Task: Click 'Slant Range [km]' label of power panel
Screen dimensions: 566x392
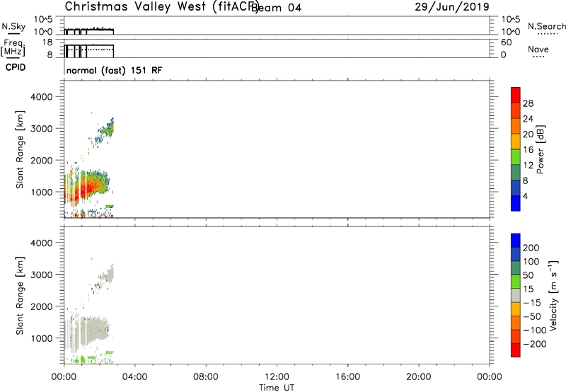Action: [x=20, y=149]
